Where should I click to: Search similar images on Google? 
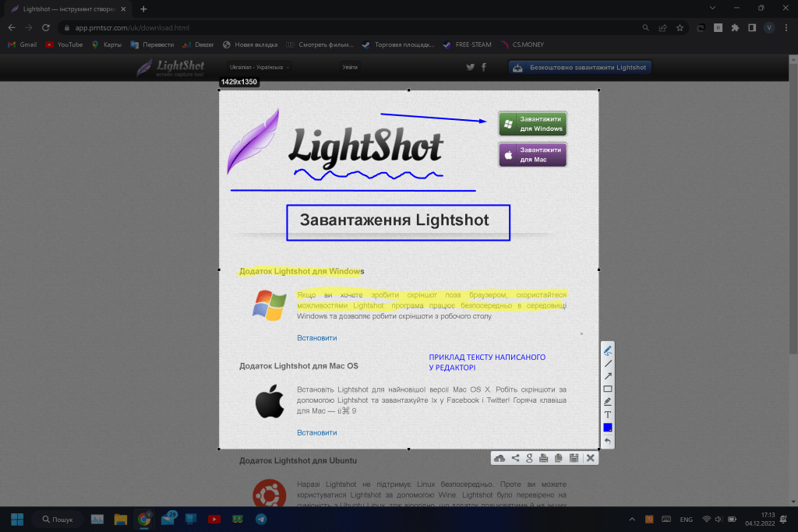529,458
